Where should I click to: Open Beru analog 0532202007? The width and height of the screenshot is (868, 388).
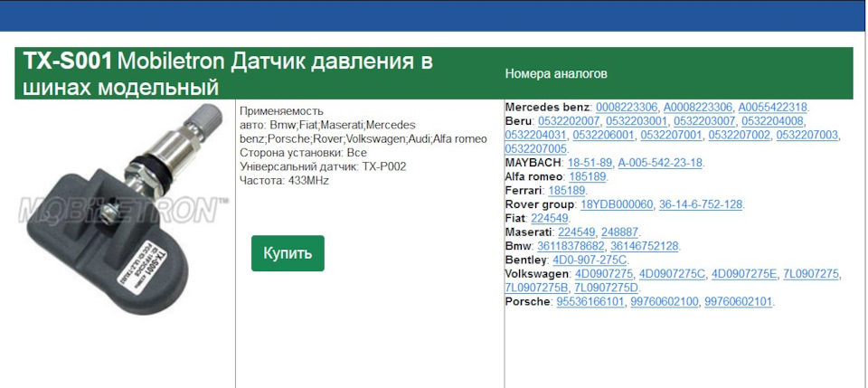coord(569,121)
